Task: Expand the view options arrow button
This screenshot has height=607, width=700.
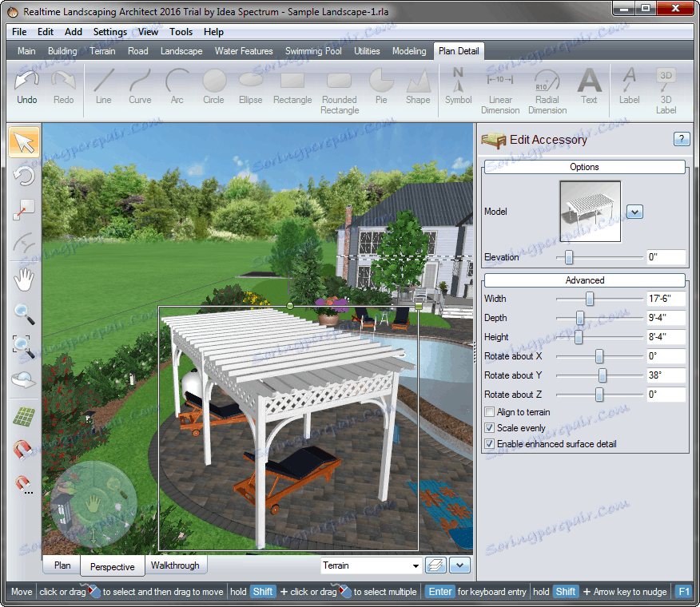Action: 459,565
